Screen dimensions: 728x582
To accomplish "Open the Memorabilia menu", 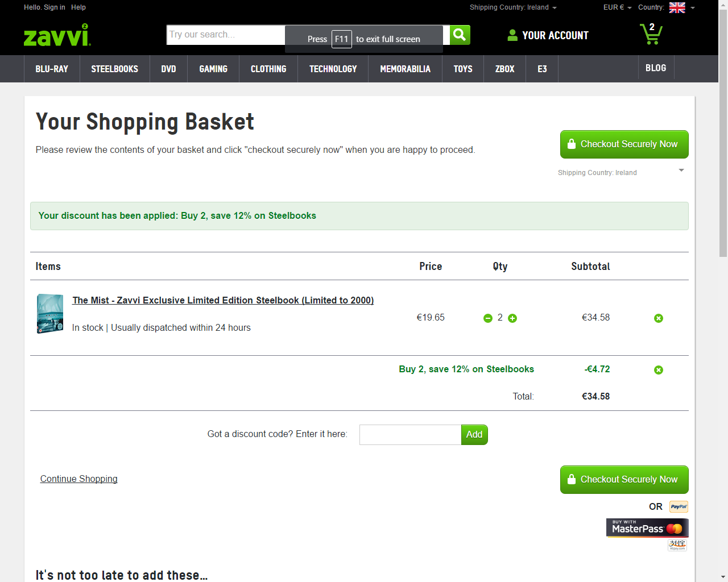I will [x=406, y=69].
